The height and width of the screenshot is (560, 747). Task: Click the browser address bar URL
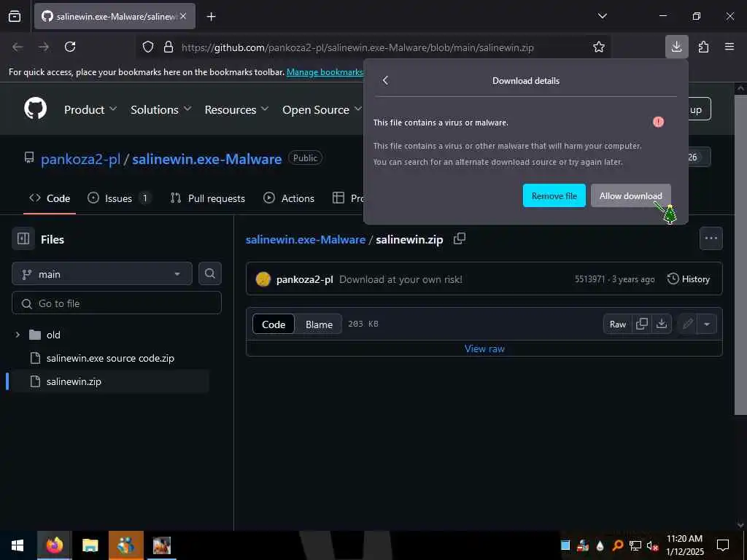[357, 47]
